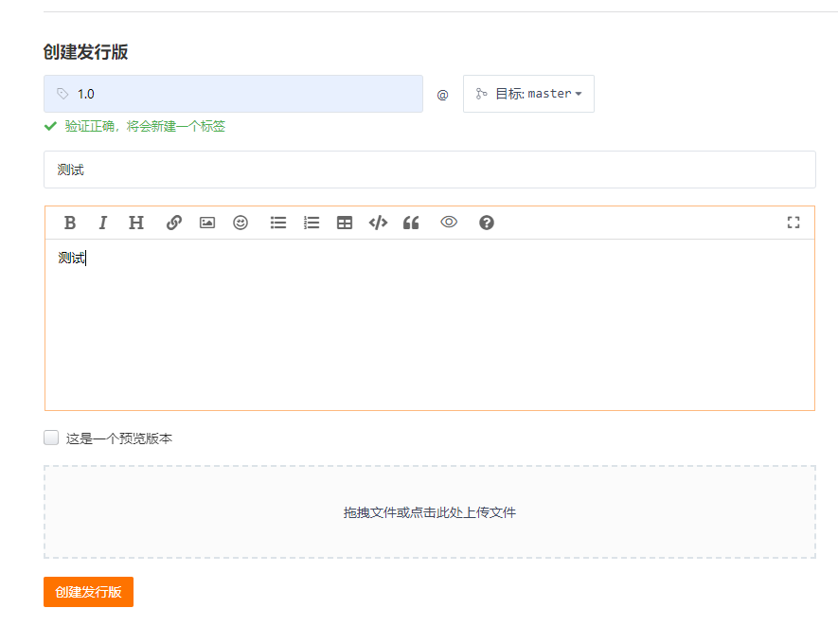The height and width of the screenshot is (644, 838).
Task: Check the pre-release version checkbox
Action: tap(51, 438)
